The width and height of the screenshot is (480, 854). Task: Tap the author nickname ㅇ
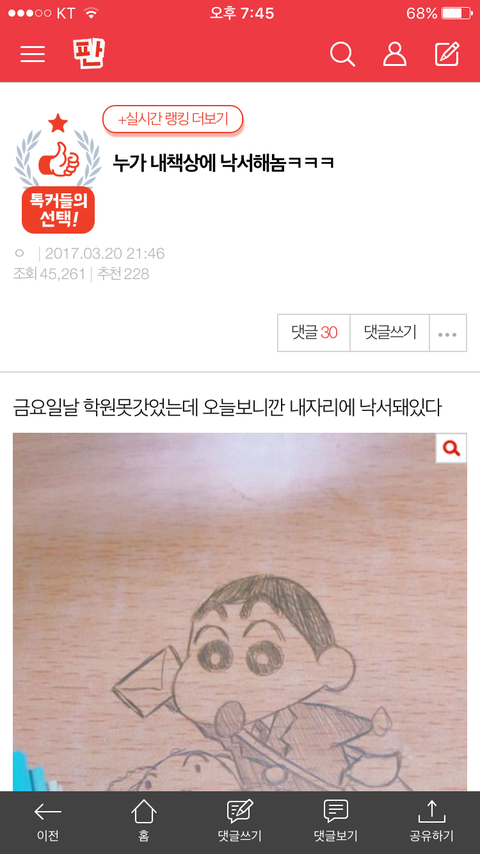click(x=20, y=253)
